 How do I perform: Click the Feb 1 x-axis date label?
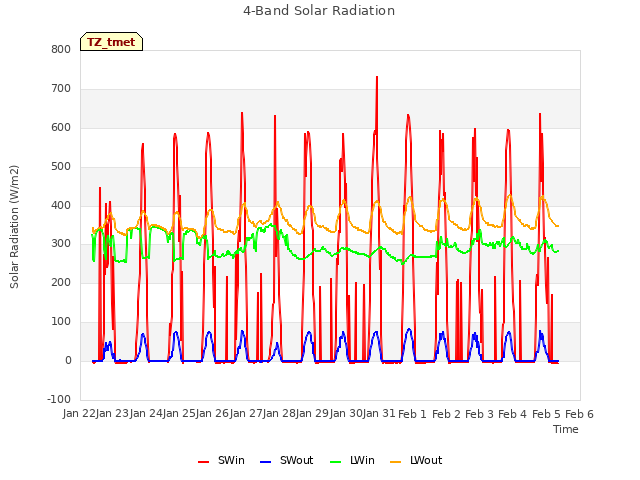[412, 414]
